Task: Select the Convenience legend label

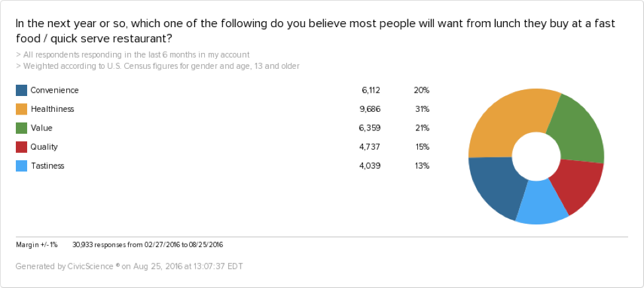Action: point(54,90)
